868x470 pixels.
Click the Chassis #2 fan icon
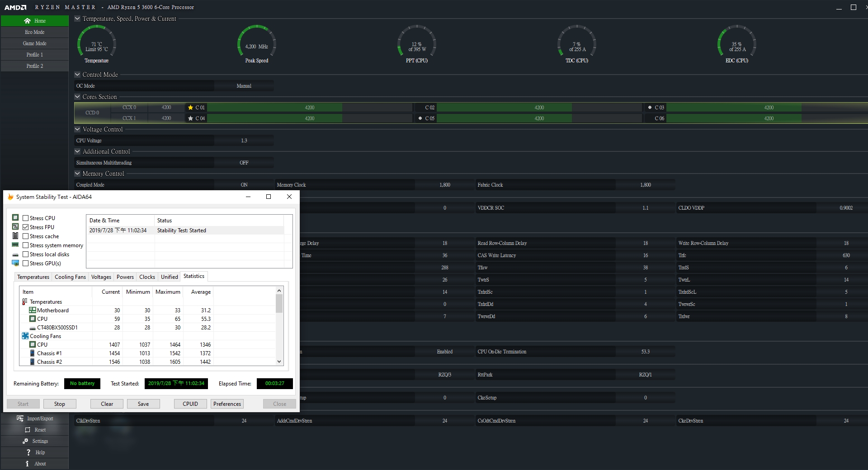coord(32,362)
